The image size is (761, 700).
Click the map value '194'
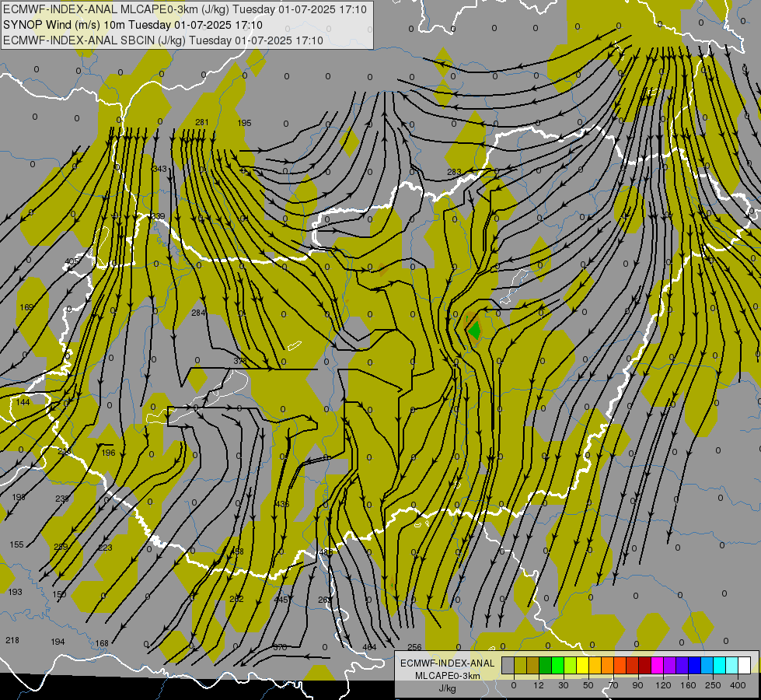tap(58, 642)
